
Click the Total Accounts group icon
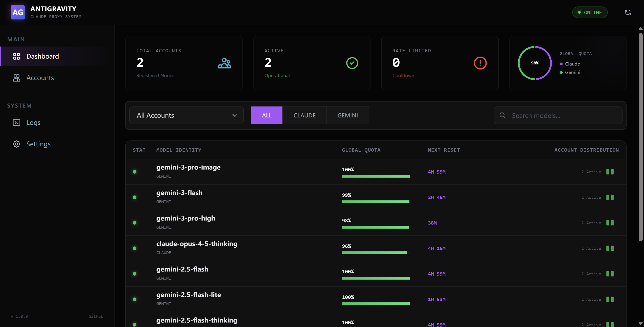pyautogui.click(x=224, y=63)
